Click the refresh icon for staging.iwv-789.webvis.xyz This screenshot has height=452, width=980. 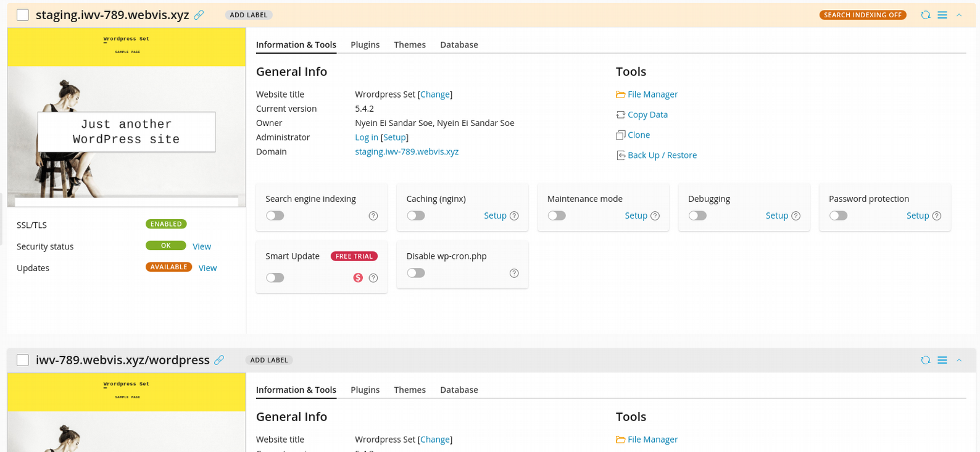(925, 15)
